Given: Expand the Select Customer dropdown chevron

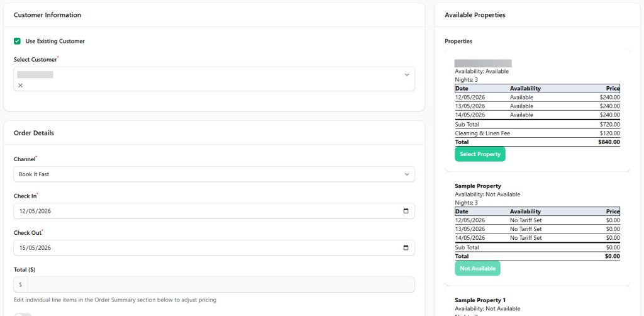Looking at the screenshot, I should click(406, 75).
